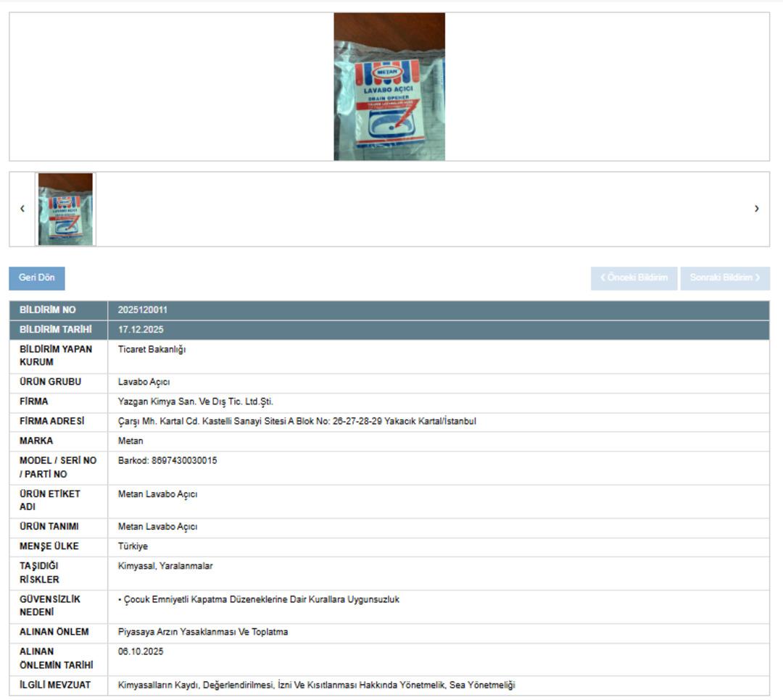This screenshot has height=700, width=783.
Task: Click the Lavabo Açıcı product group value
Action: click(x=144, y=382)
